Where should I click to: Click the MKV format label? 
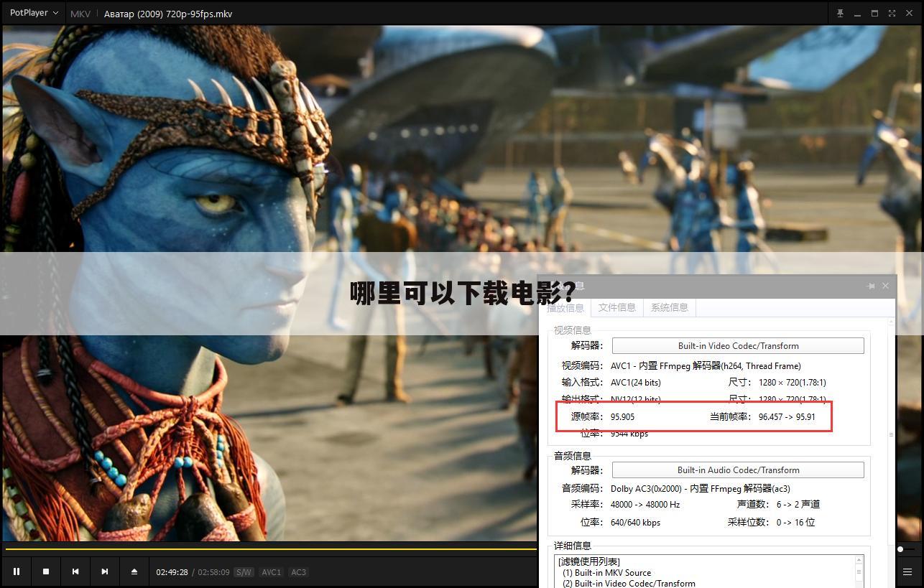point(80,14)
